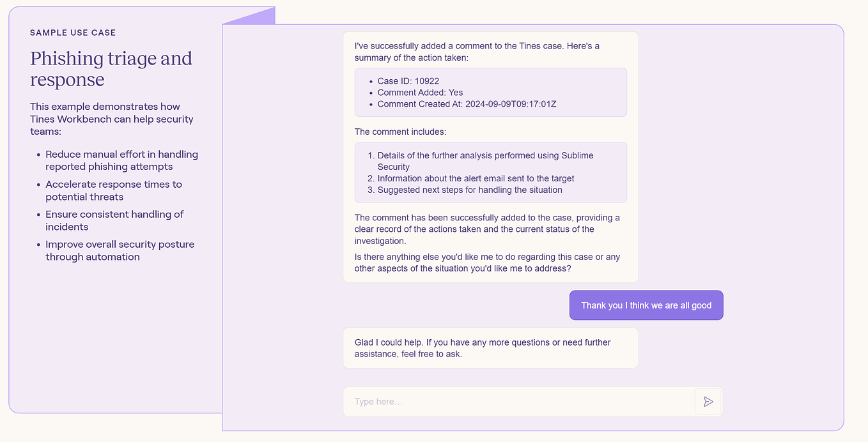The height and width of the screenshot is (442, 868).
Task: Click the 'Phishing triage and response' heading
Action: click(111, 69)
